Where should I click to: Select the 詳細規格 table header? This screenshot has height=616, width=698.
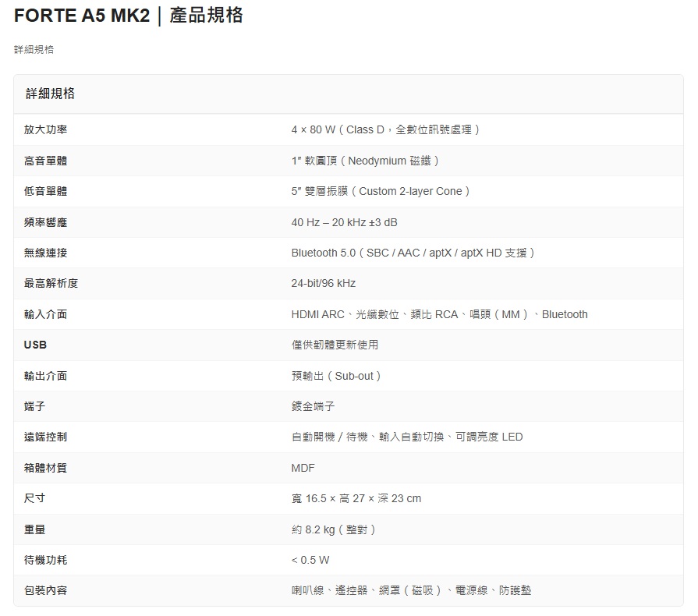tap(51, 94)
